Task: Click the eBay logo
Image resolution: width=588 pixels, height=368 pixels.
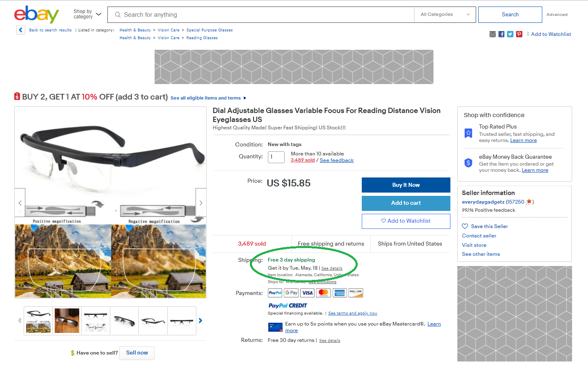Action: [36, 15]
